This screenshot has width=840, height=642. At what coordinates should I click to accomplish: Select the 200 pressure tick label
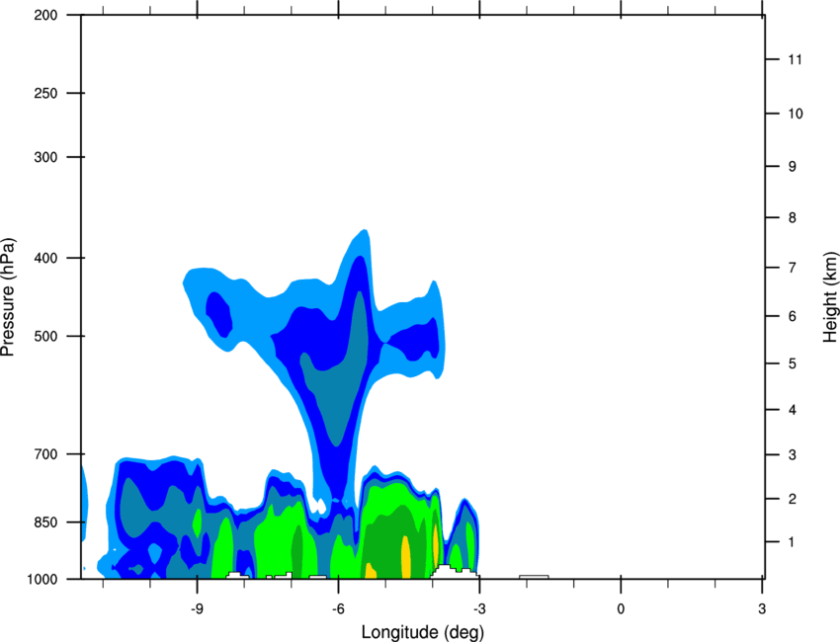pyautogui.click(x=45, y=15)
